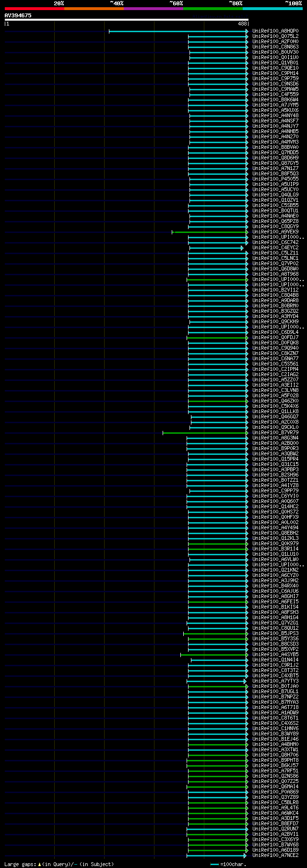This screenshot has height=868, width=307.
Task: Select the label UniRef100_C9NSD6
Action: click(x=275, y=84)
